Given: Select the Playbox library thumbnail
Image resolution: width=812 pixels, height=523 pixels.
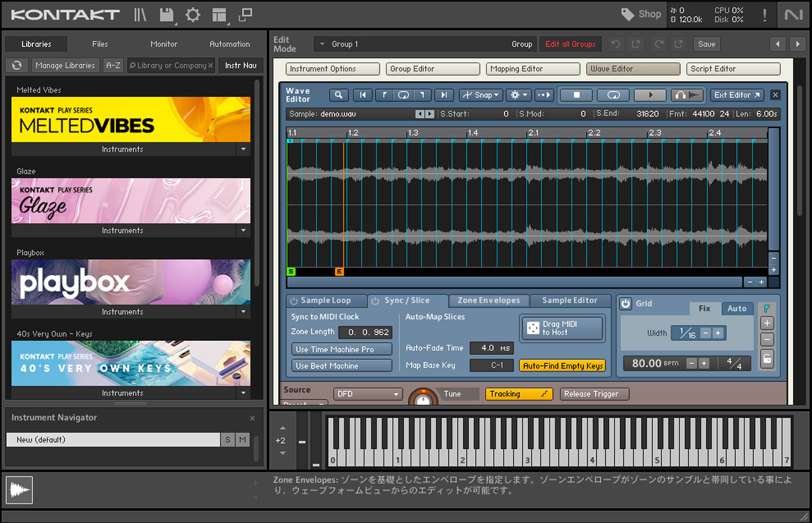Looking at the screenshot, I should (131, 282).
